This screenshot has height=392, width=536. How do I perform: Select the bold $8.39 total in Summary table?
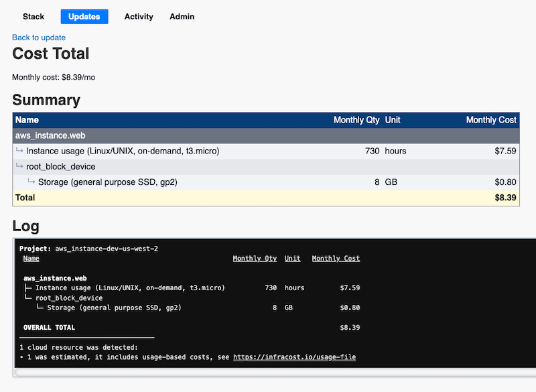pos(505,198)
